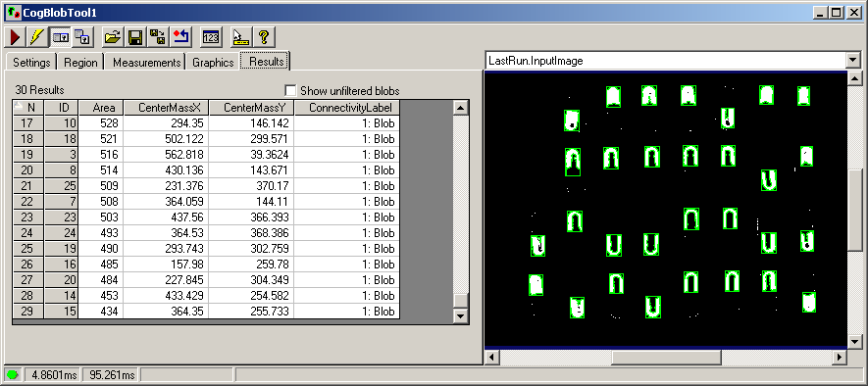Image resolution: width=868 pixels, height=386 pixels.
Task: Go to the Measurements tab
Action: (x=147, y=63)
